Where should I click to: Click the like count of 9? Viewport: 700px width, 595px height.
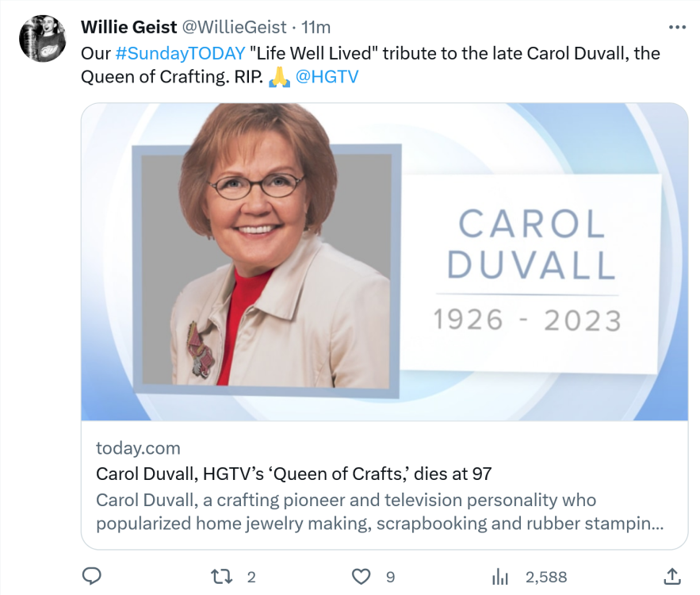pos(390,577)
